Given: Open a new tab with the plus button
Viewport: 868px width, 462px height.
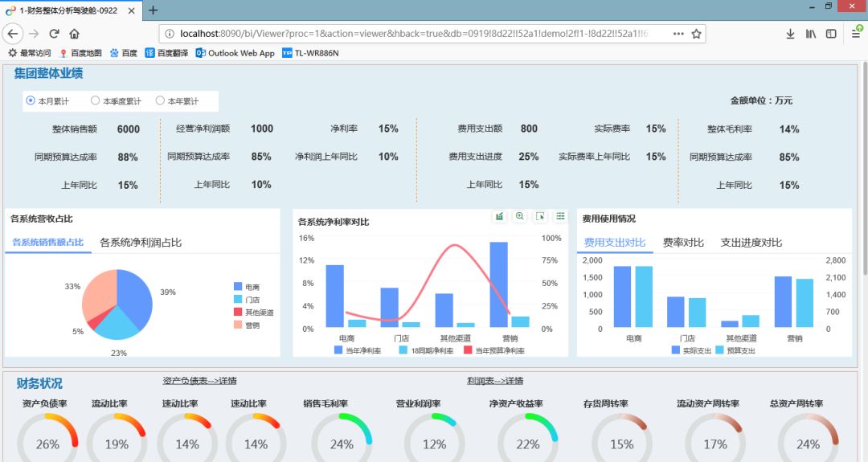Looking at the screenshot, I should tap(154, 10).
